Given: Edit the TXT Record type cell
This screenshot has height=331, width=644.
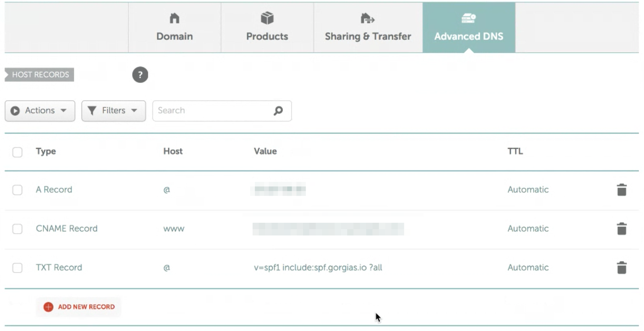Looking at the screenshot, I should tap(59, 267).
